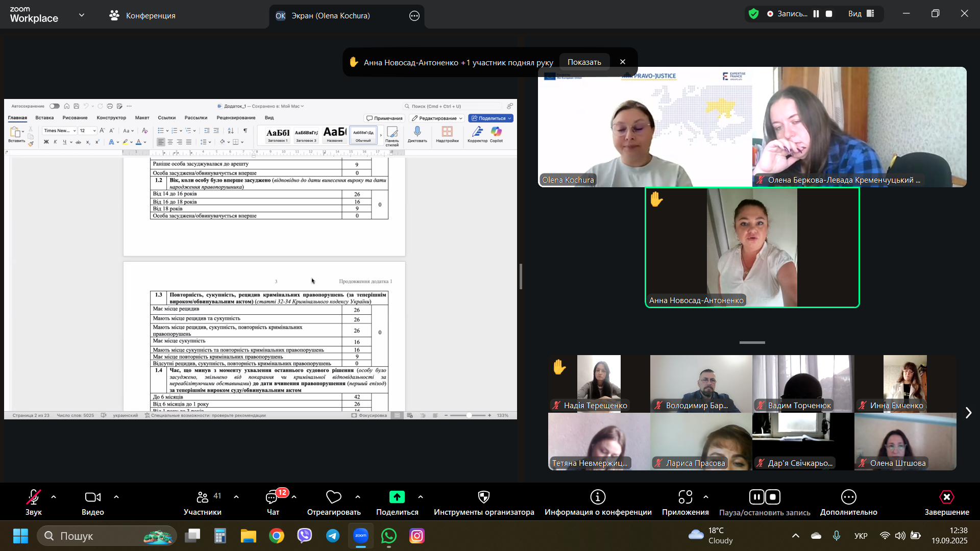Expand video options arrow next to Видео
The image size is (980, 551).
[116, 497]
